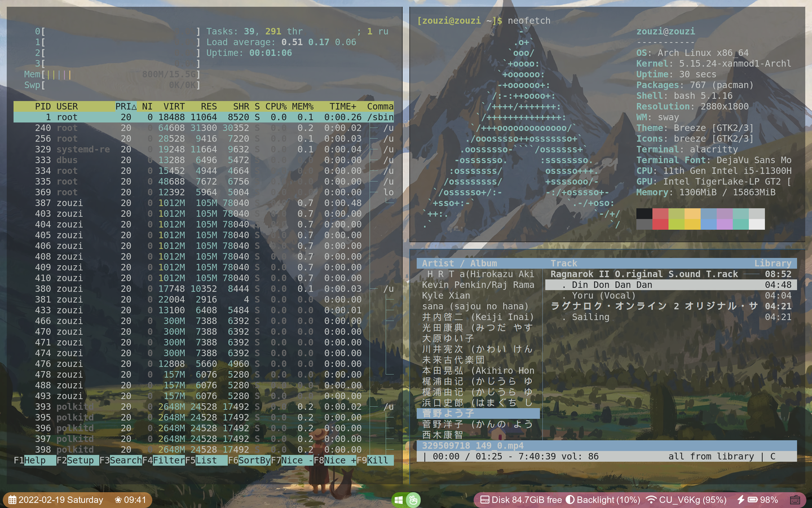The height and width of the screenshot is (508, 812).
Task: Open htop Setup with F2
Action: pos(68,460)
